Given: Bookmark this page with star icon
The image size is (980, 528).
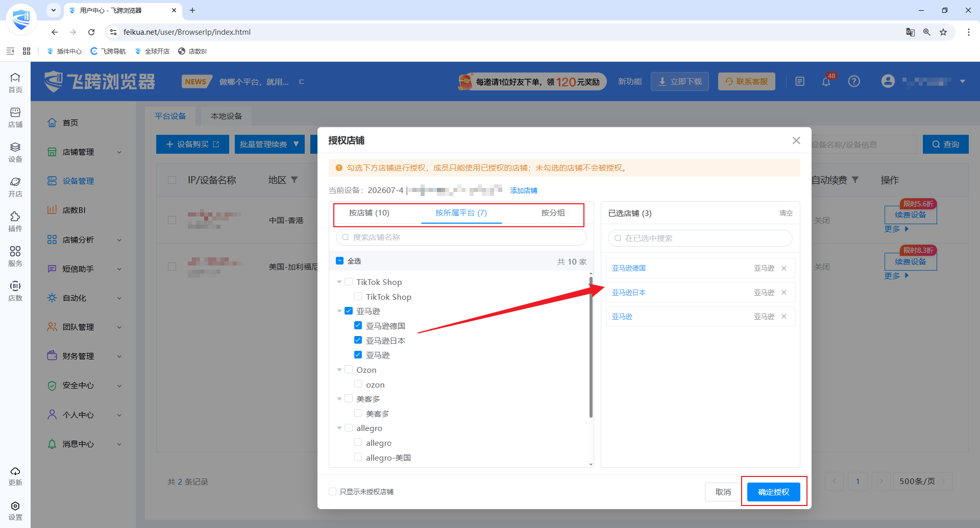Looking at the screenshot, I should pos(943,32).
